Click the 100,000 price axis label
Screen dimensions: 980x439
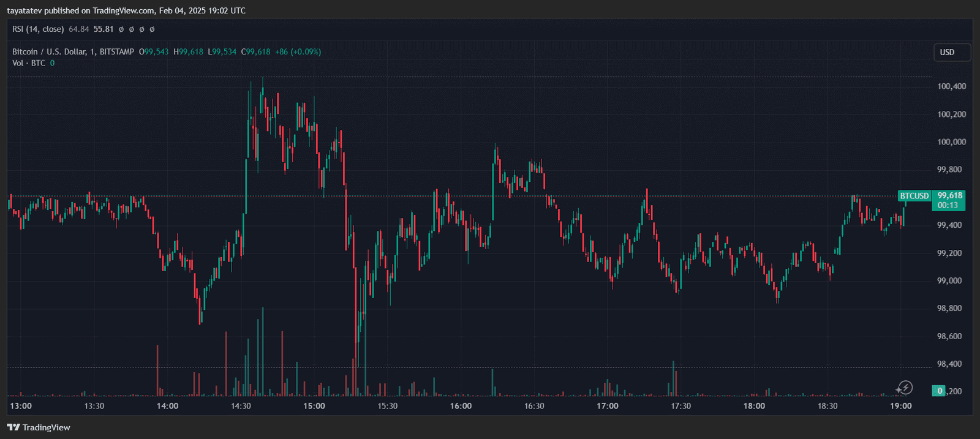(951, 142)
